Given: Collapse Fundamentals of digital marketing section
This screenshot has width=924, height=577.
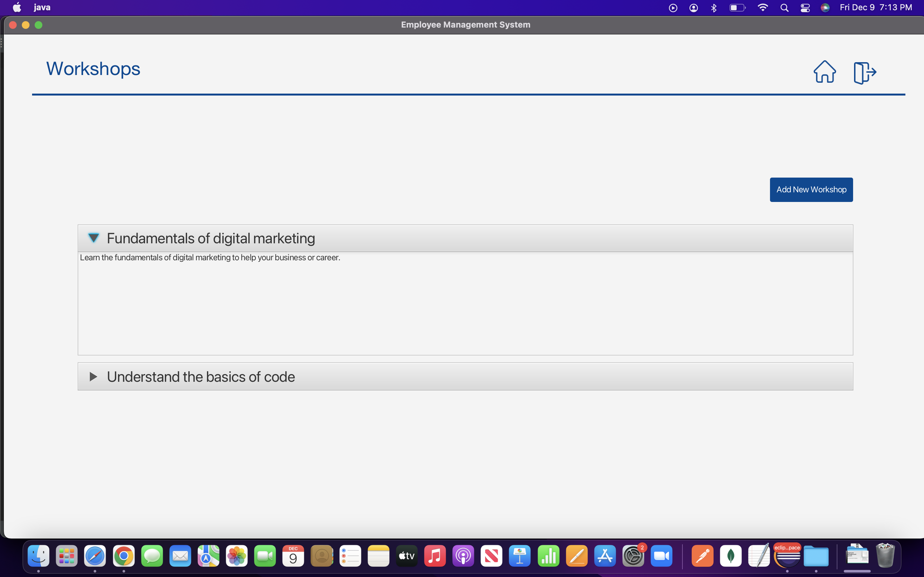Looking at the screenshot, I should (x=94, y=238).
